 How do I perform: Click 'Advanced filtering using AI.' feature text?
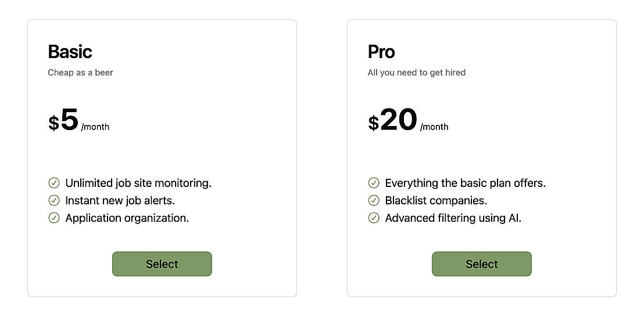coord(453,218)
